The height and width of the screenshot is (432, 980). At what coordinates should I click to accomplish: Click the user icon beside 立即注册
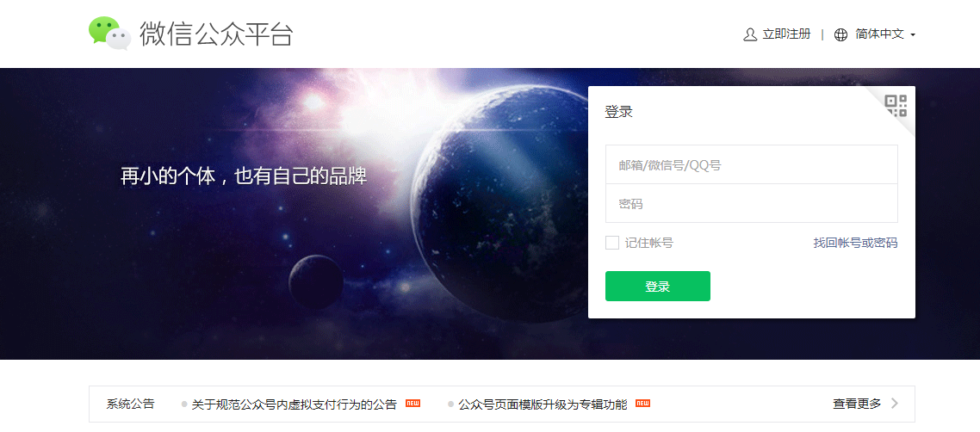click(750, 34)
